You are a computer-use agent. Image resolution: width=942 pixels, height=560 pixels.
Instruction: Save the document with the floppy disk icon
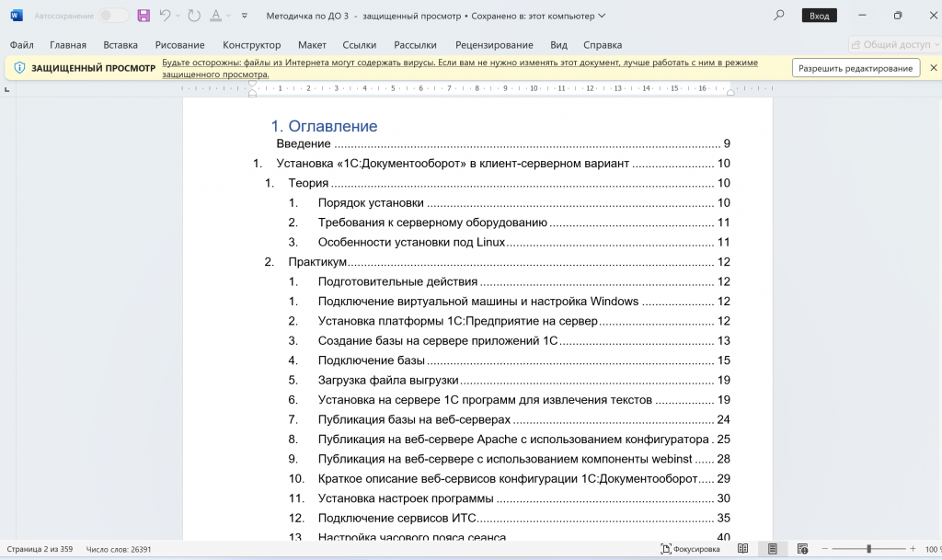point(144,16)
